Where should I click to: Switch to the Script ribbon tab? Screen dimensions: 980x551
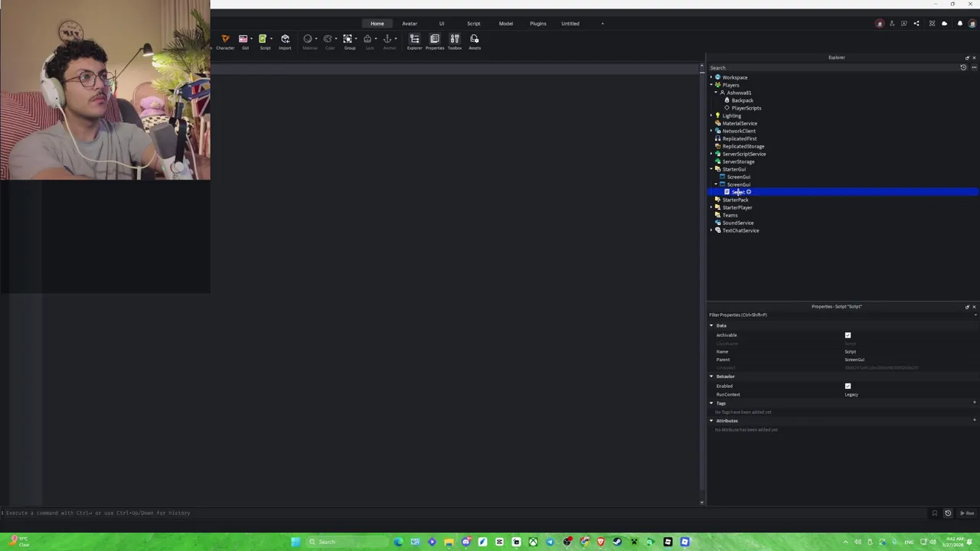tap(474, 24)
